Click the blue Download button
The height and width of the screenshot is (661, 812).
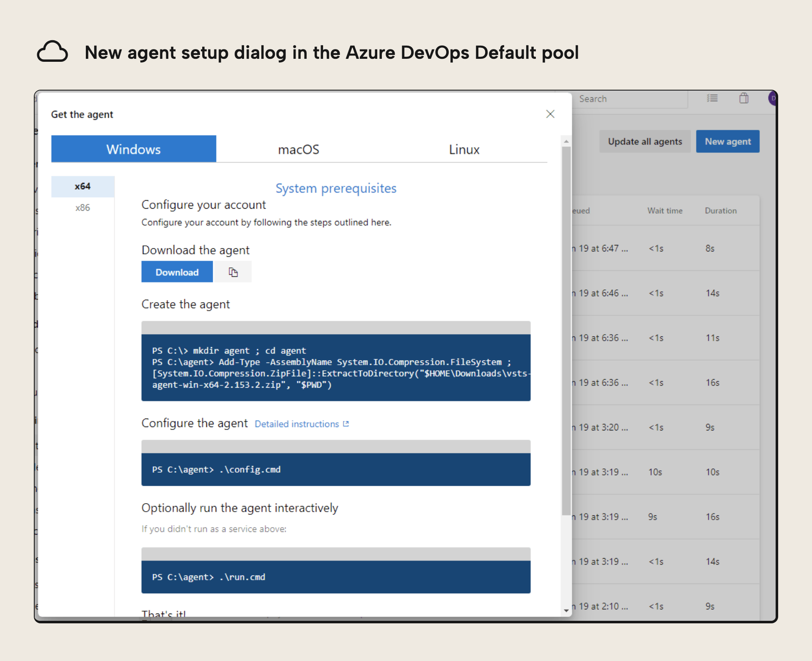tap(177, 272)
